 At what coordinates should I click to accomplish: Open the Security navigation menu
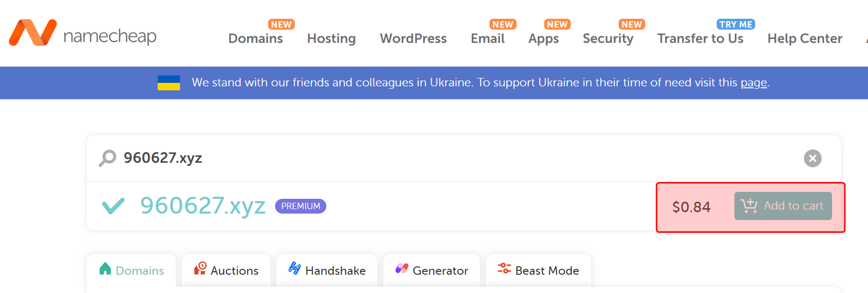click(608, 38)
